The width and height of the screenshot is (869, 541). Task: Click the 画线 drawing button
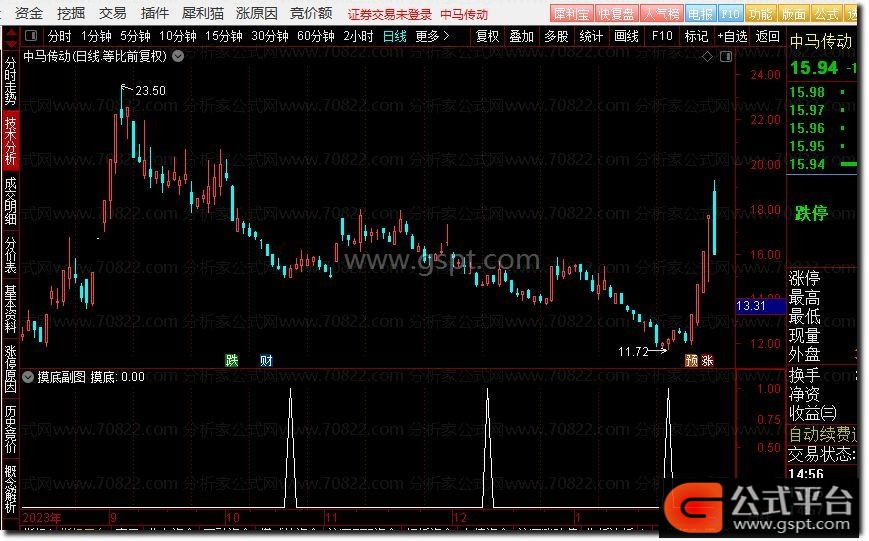pyautogui.click(x=626, y=37)
